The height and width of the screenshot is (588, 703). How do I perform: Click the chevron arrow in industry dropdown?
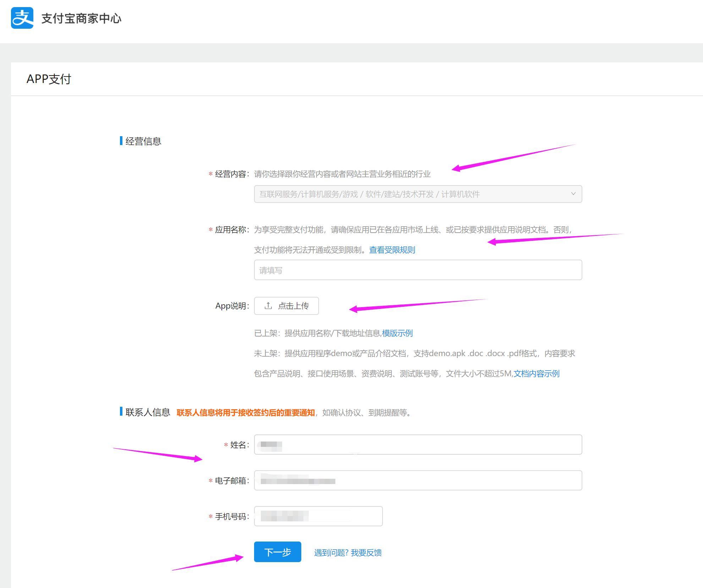[x=573, y=194]
